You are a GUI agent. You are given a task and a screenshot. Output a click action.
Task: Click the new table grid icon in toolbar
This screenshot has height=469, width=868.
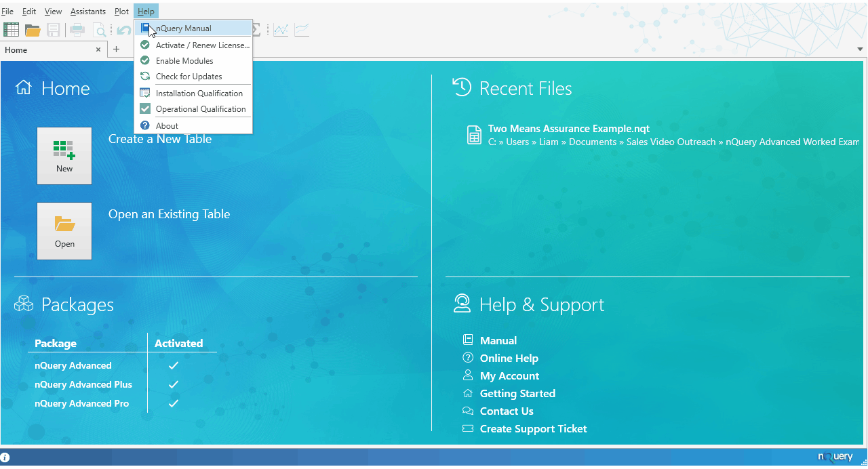coord(11,29)
